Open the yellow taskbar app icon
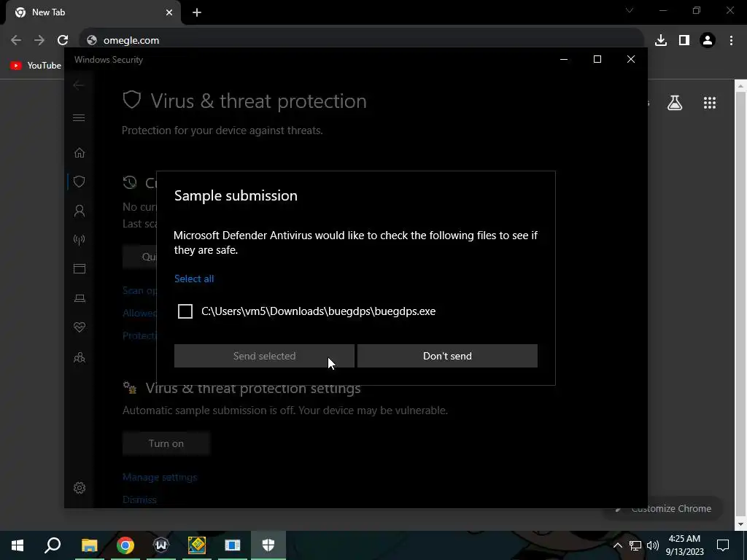The width and height of the screenshot is (747, 560). click(x=197, y=545)
